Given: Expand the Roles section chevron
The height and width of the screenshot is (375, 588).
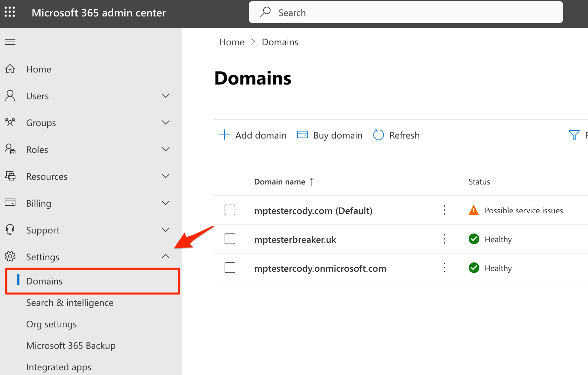Looking at the screenshot, I should pyautogui.click(x=166, y=149).
